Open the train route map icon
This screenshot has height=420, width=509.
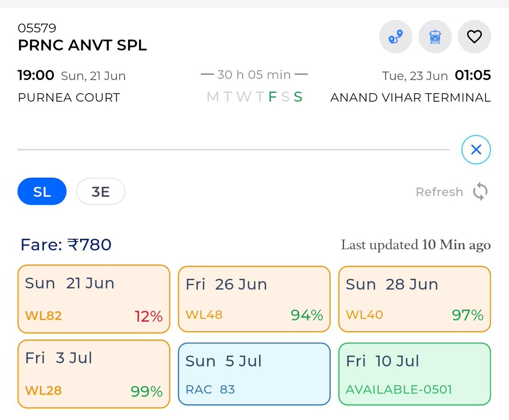click(x=395, y=37)
